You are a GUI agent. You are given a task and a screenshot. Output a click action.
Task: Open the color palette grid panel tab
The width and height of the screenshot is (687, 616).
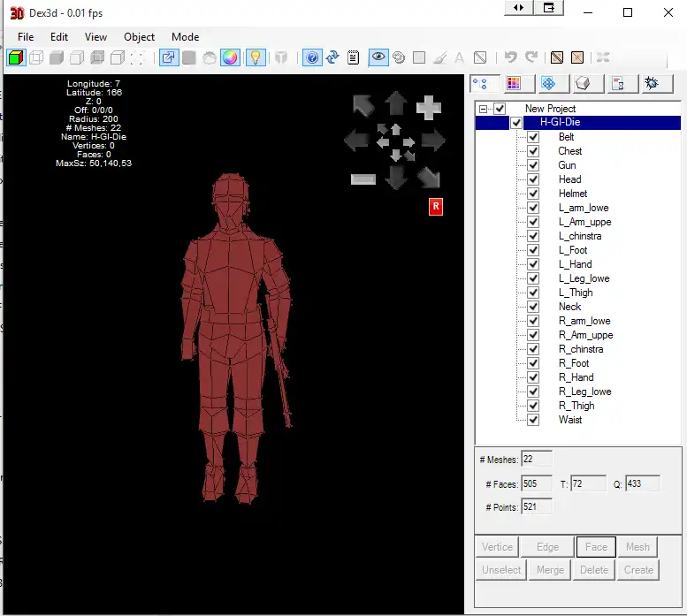coord(520,83)
